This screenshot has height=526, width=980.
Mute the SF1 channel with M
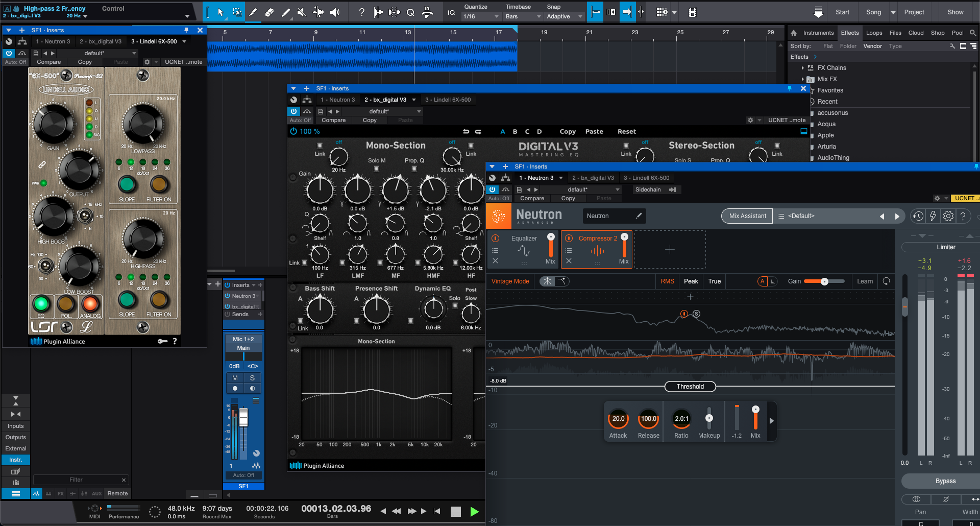(x=235, y=378)
